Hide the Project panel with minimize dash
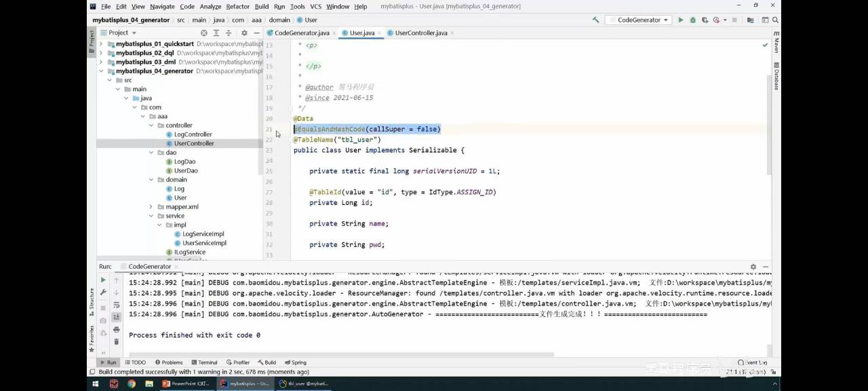868x391 pixels. pyautogui.click(x=256, y=33)
